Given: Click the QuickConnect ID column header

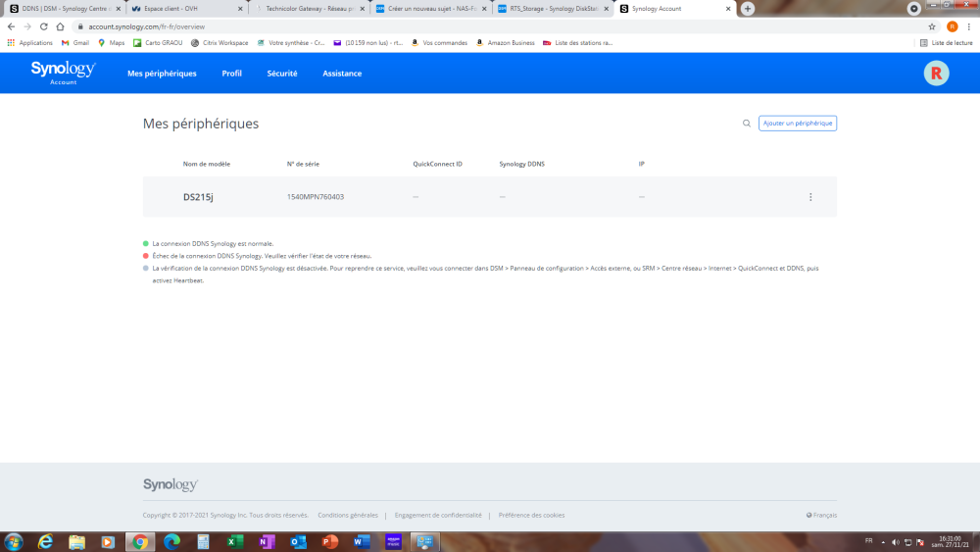Looking at the screenshot, I should pyautogui.click(x=437, y=164).
